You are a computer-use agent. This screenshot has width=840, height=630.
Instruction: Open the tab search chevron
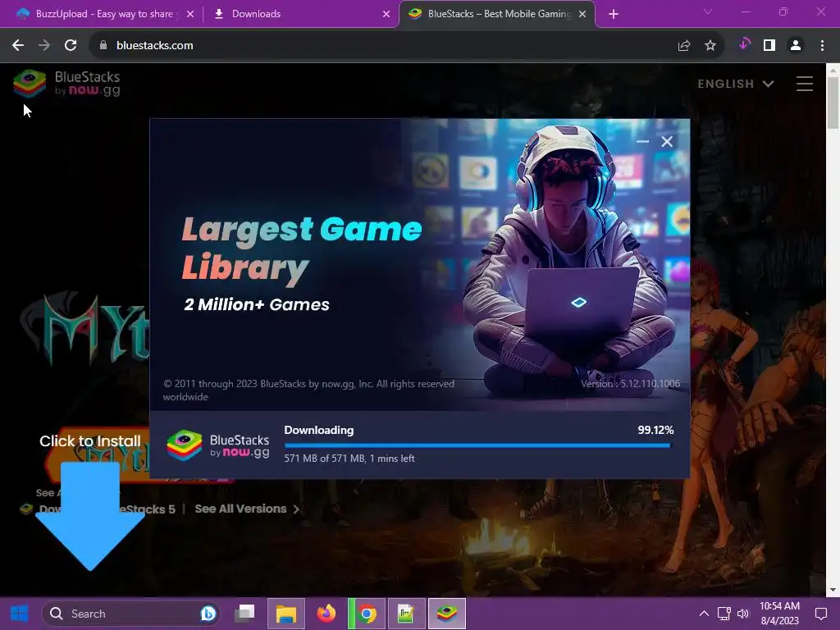708,11
